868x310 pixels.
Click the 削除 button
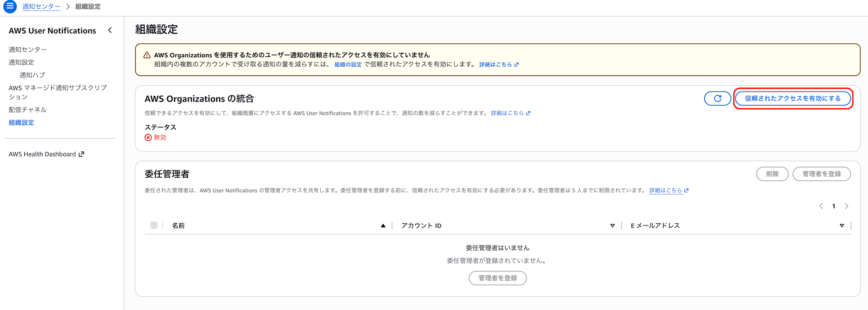[x=772, y=174]
